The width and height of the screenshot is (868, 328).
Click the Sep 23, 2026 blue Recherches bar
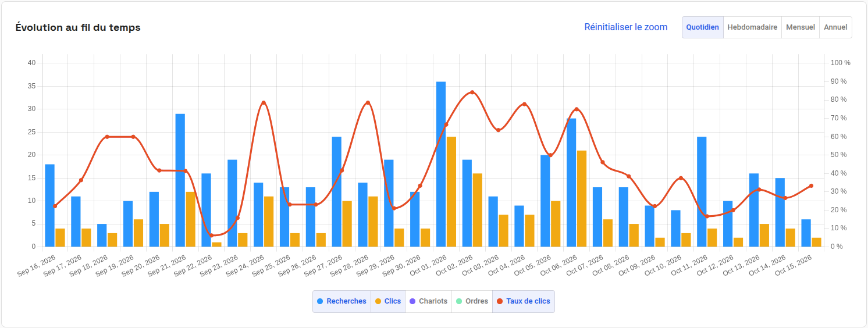click(x=232, y=204)
